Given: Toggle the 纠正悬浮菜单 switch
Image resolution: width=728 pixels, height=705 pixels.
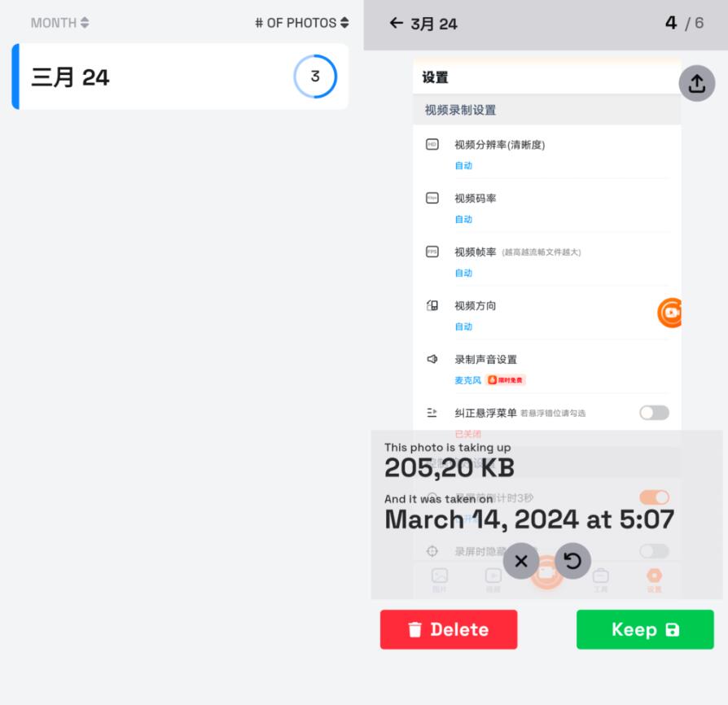Looking at the screenshot, I should click(654, 413).
